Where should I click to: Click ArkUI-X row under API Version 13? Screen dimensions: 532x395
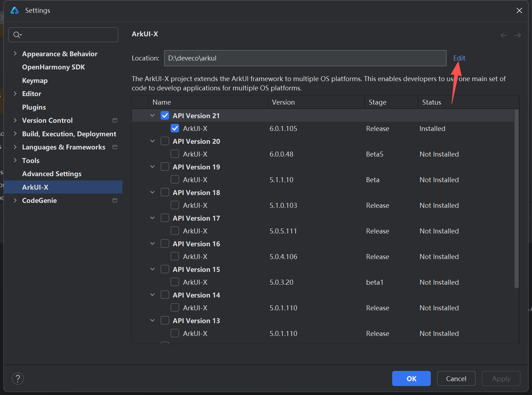(x=323, y=333)
